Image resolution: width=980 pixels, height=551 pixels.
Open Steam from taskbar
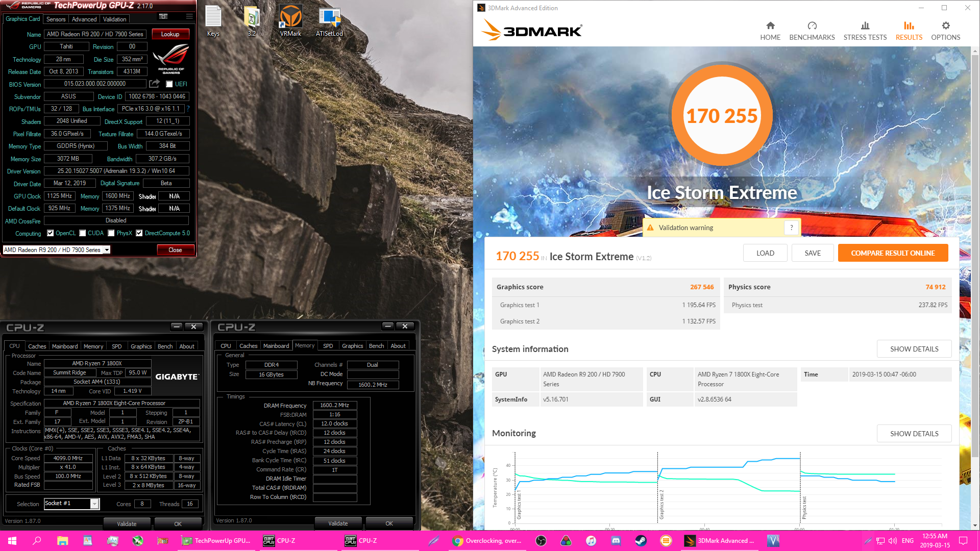(641, 541)
